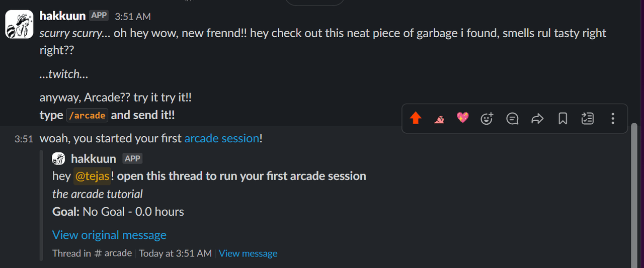Screen dimensions: 644x268
Task: Click the "View message" link
Action: 248,253
